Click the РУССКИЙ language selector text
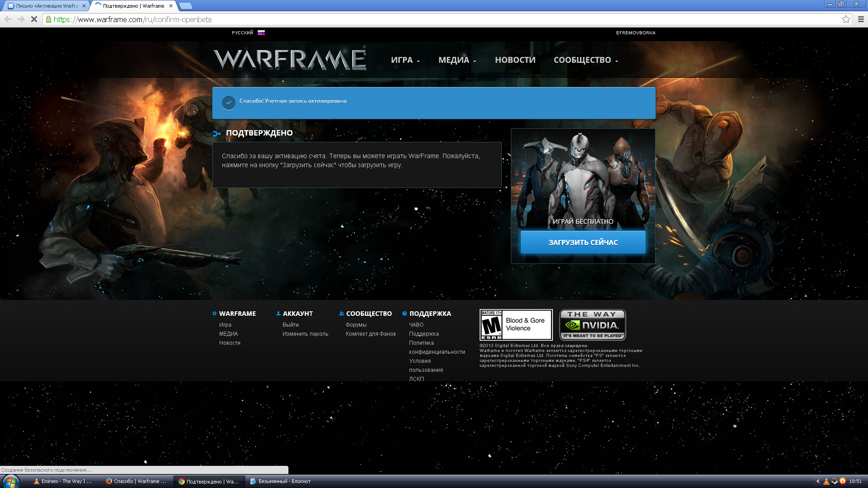 pos(242,33)
